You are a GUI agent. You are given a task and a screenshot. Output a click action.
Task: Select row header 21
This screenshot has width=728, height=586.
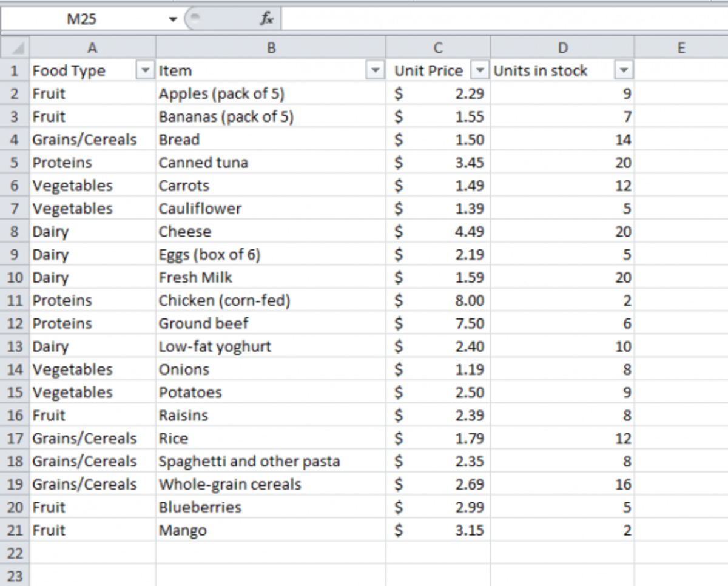click(x=16, y=530)
